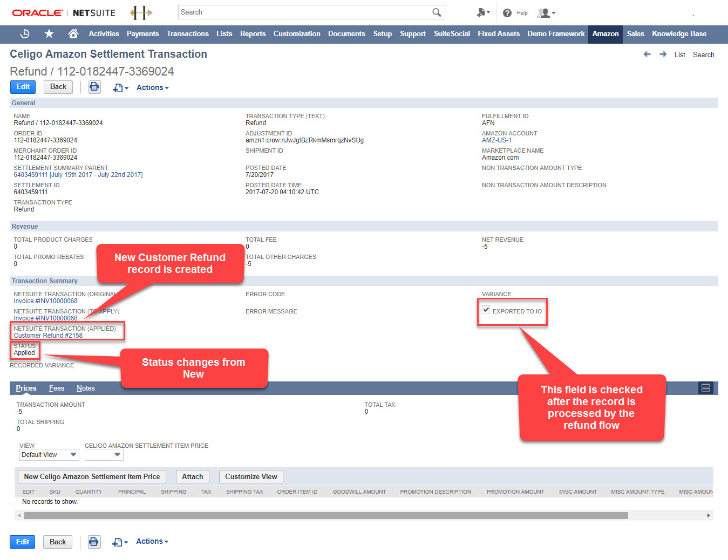Click the top Edit button
728x560 pixels.
pos(23,87)
